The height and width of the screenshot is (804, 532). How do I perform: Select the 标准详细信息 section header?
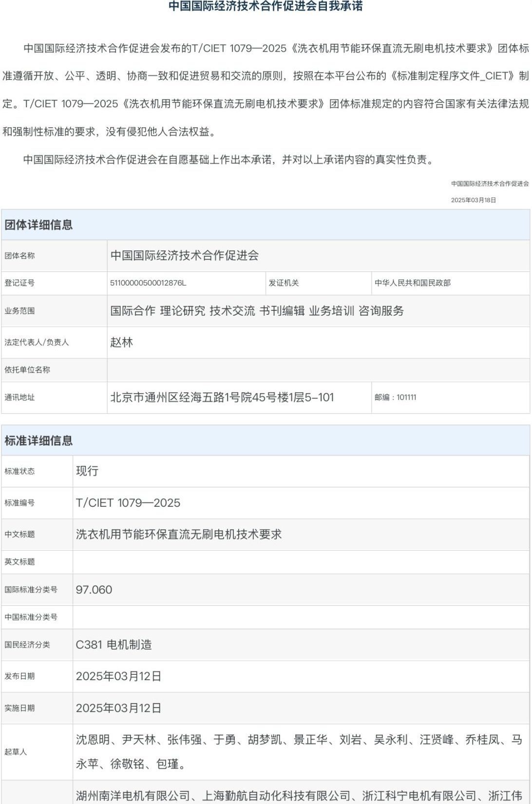(x=38, y=441)
